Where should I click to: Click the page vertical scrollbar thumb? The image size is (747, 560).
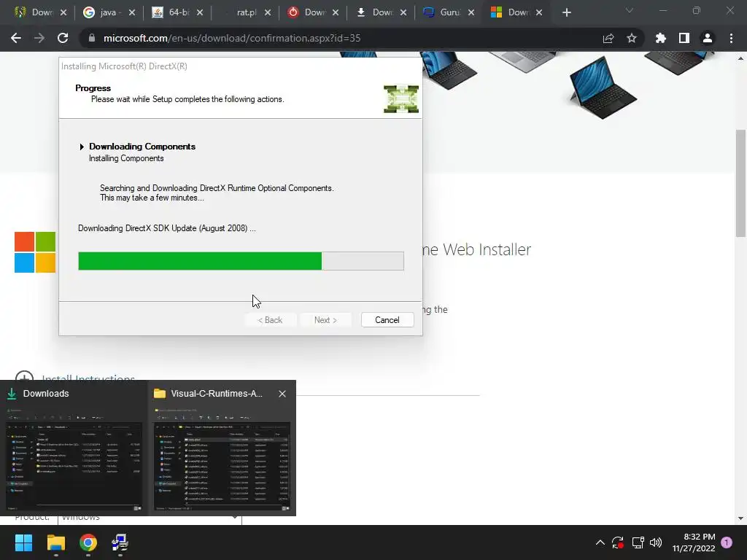[x=741, y=182]
